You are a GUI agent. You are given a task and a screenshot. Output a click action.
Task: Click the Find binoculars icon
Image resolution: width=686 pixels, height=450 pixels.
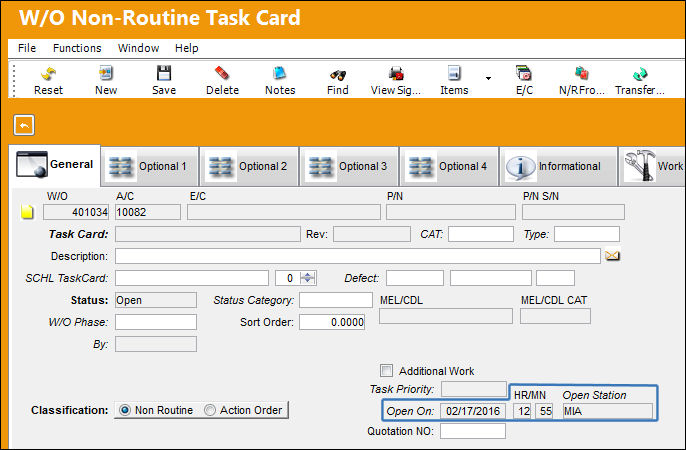338,75
